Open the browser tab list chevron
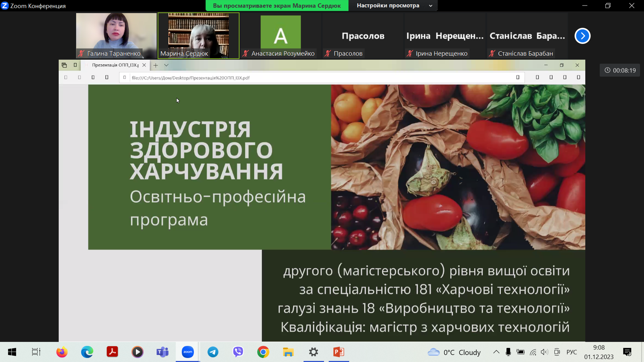 (x=166, y=65)
